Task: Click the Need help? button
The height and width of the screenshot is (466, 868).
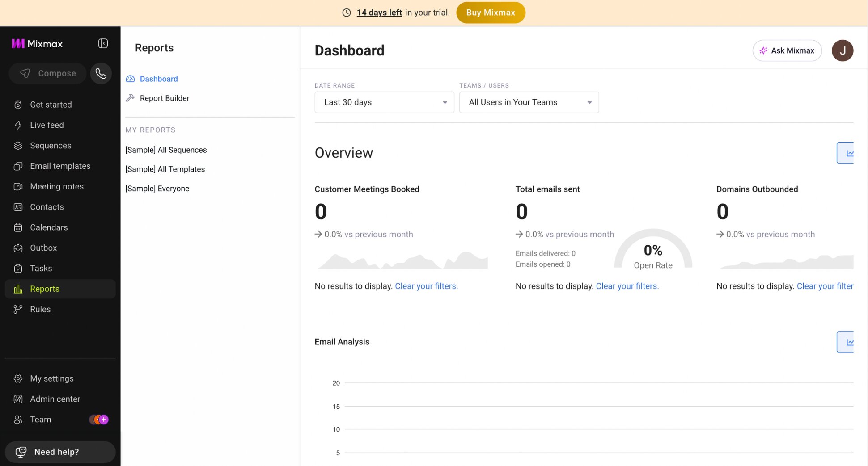Action: click(60, 452)
